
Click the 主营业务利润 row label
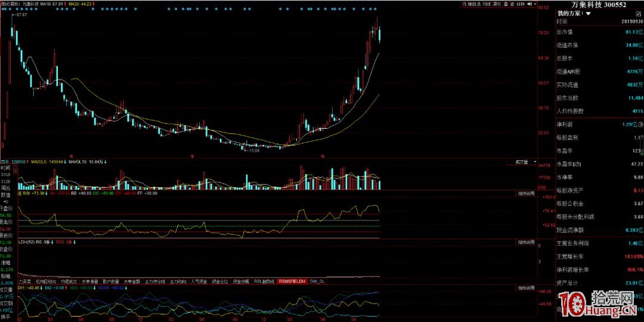point(572,243)
